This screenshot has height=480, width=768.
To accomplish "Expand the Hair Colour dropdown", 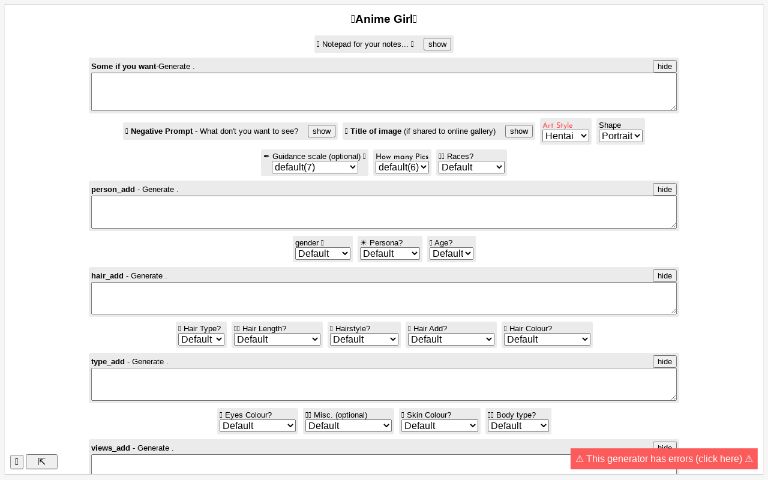I will pos(547,339).
